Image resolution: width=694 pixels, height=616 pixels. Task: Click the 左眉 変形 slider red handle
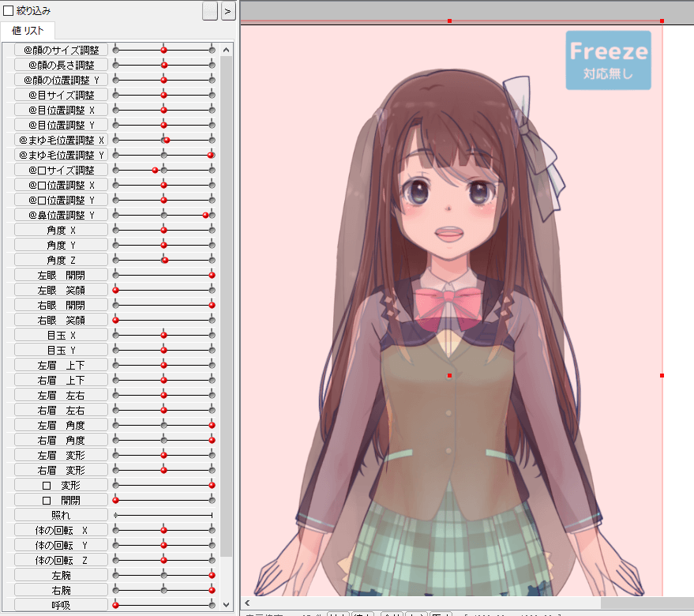pyautogui.click(x=163, y=455)
